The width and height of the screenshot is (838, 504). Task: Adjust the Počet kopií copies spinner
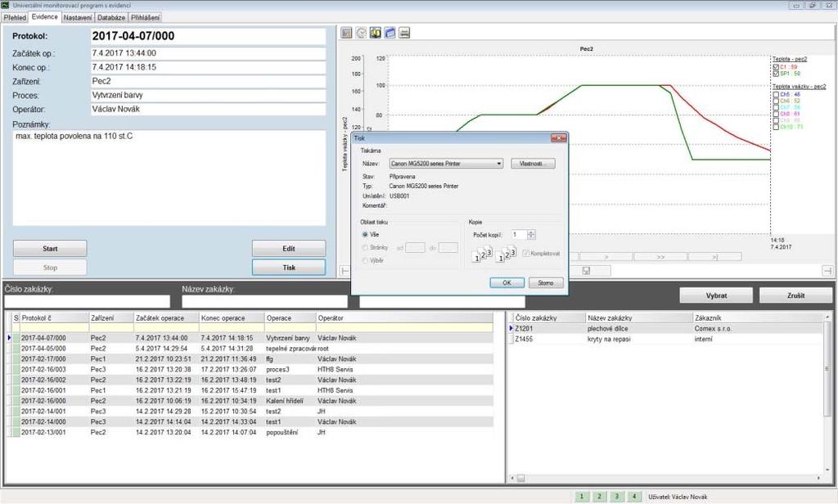[x=530, y=235]
